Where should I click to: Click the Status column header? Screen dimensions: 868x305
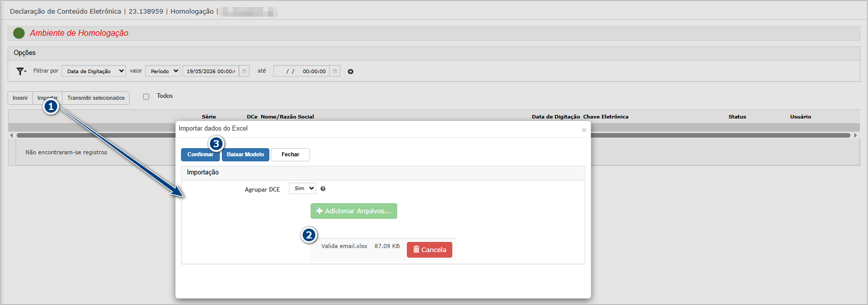click(737, 116)
